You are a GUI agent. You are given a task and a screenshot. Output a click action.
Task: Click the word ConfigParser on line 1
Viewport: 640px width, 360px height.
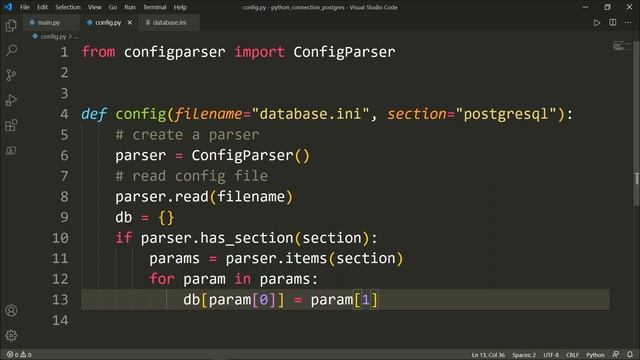[x=344, y=52]
